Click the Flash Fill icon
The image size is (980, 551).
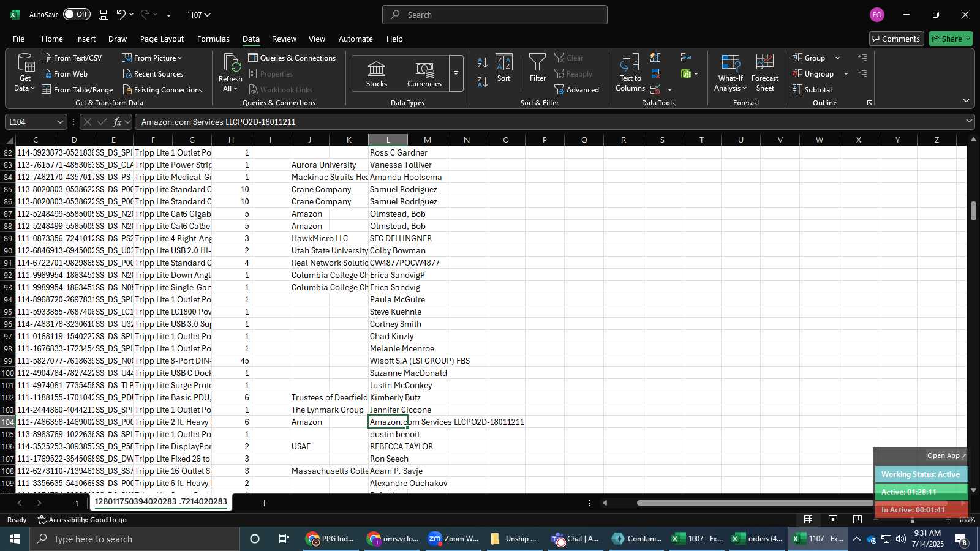[655, 58]
